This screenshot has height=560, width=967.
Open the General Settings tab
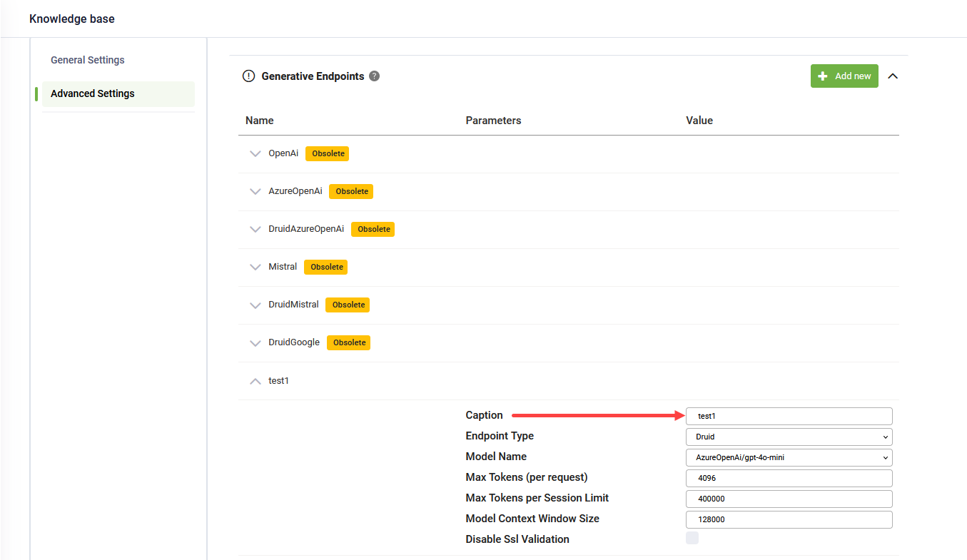pyautogui.click(x=88, y=60)
